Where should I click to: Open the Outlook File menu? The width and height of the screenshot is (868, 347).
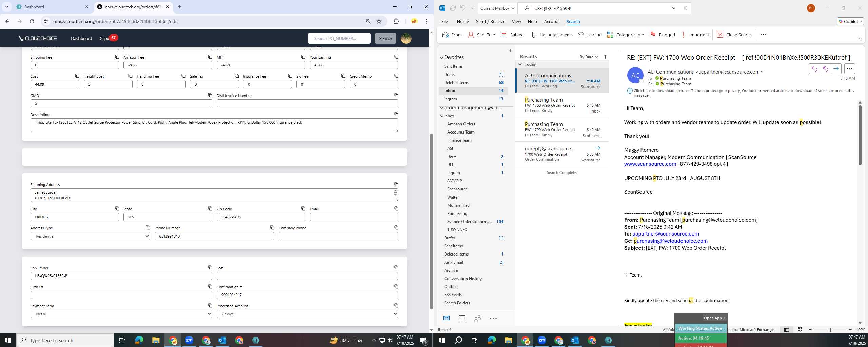[445, 21]
